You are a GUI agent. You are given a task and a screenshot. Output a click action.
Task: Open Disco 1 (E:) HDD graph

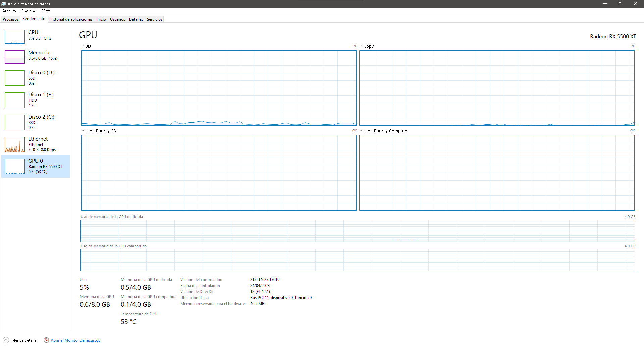15,100
